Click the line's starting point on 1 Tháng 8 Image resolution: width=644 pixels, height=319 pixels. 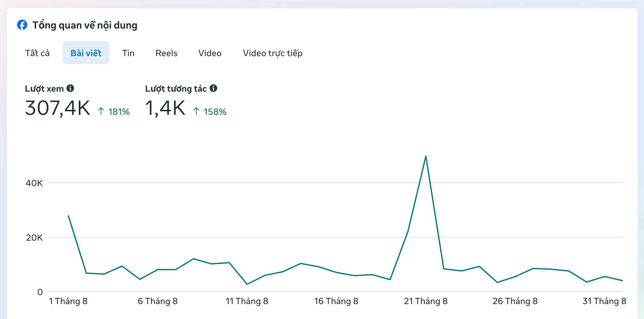(x=68, y=216)
